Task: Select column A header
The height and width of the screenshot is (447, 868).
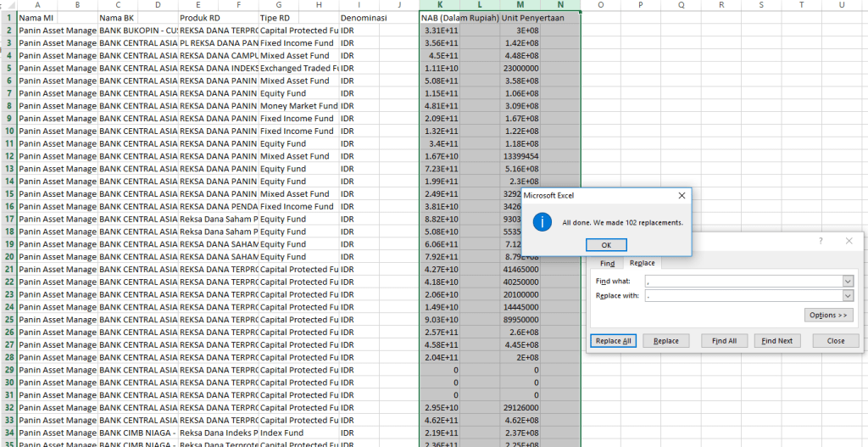Action: 37,5
